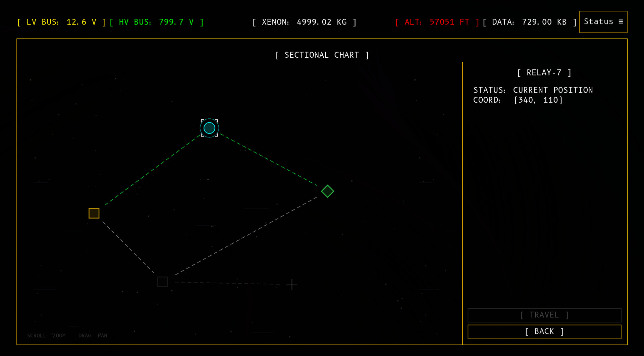This screenshot has width=644, height=356.
Task: Click green dashed route toward diamond node
Action: click(x=268, y=160)
